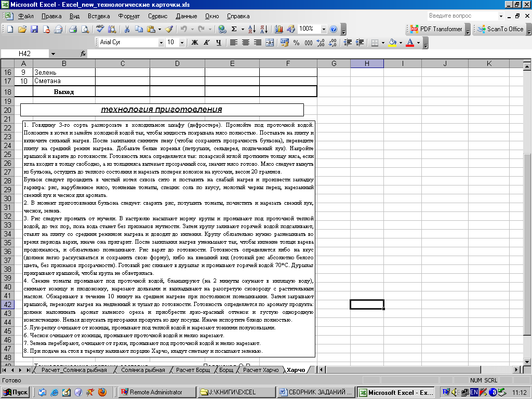This screenshot has height=399, width=532.
Task: Apply percent style
Action: 296,43
